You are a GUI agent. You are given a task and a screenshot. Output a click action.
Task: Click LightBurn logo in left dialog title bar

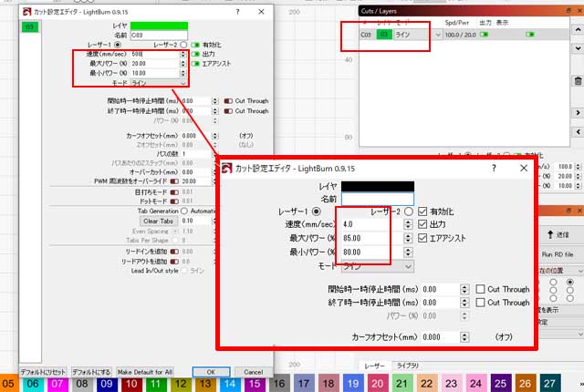[x=27, y=12]
